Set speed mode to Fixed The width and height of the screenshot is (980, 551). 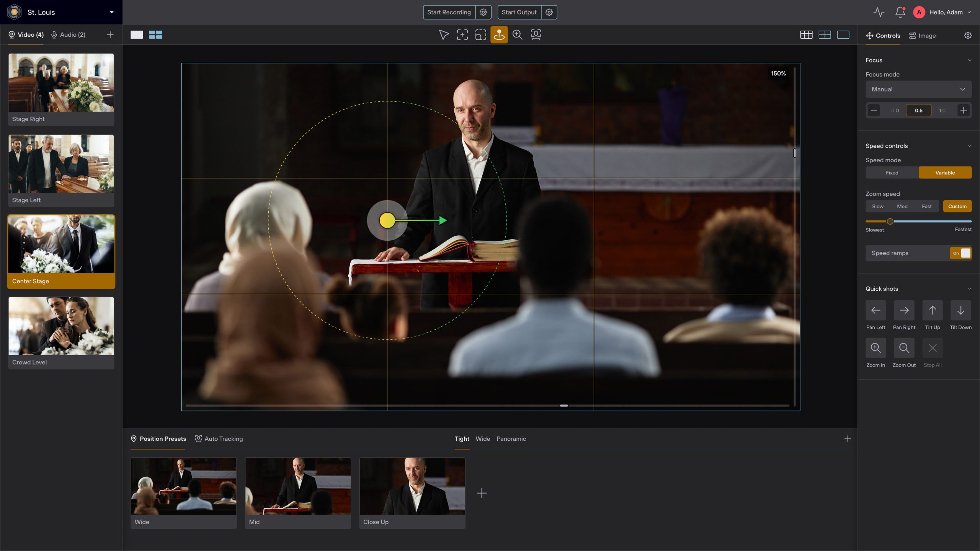(x=892, y=173)
